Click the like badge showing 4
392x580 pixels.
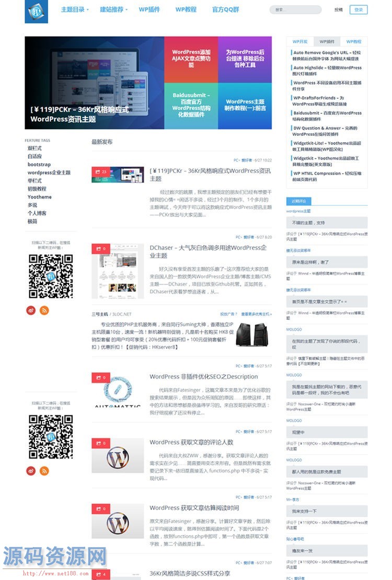pos(101,574)
